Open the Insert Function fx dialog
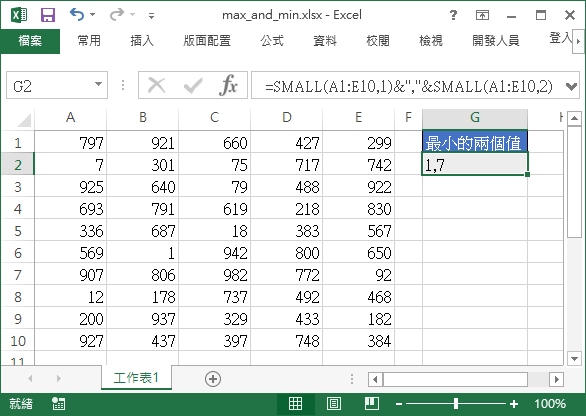Image resolution: width=586 pixels, height=416 pixels. pyautogui.click(x=228, y=85)
